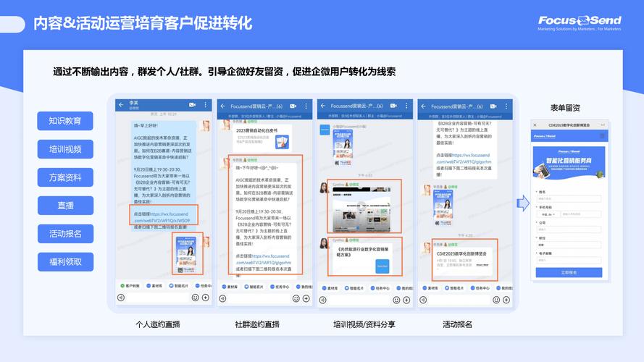
Task: Video call icon in 培训视频/资料分享 chat header
Action: (x=393, y=106)
